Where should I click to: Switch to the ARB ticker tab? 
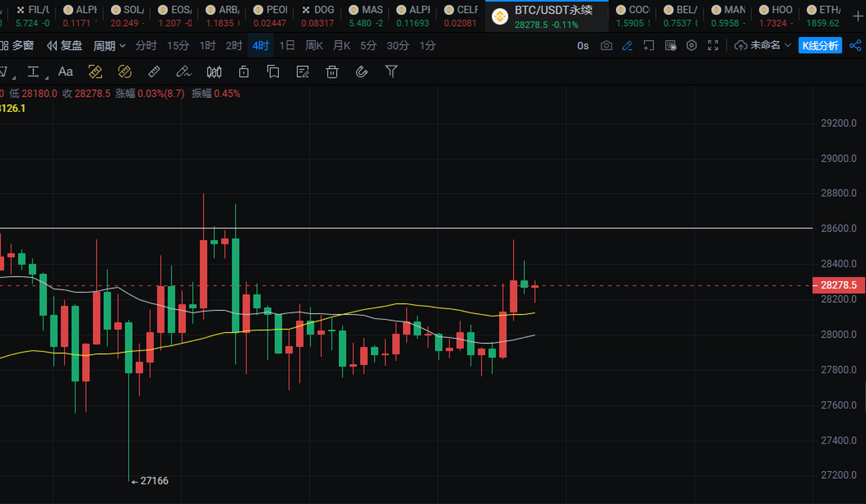[223, 17]
